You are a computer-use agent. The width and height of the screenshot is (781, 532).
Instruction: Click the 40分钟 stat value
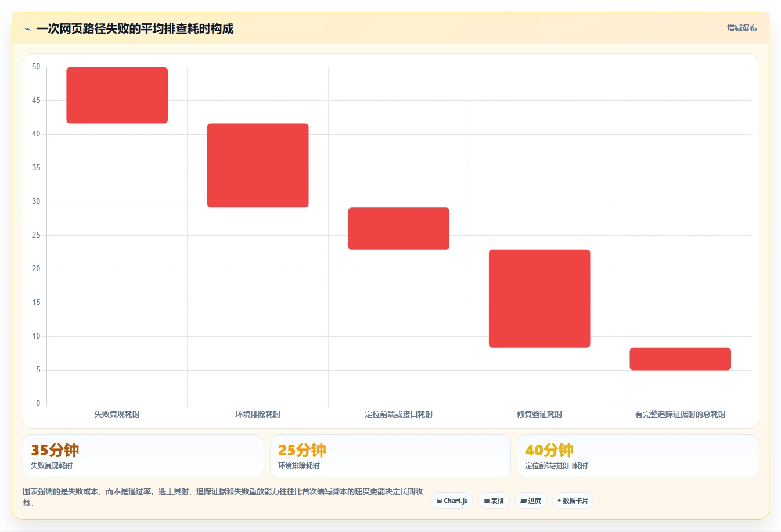549,450
